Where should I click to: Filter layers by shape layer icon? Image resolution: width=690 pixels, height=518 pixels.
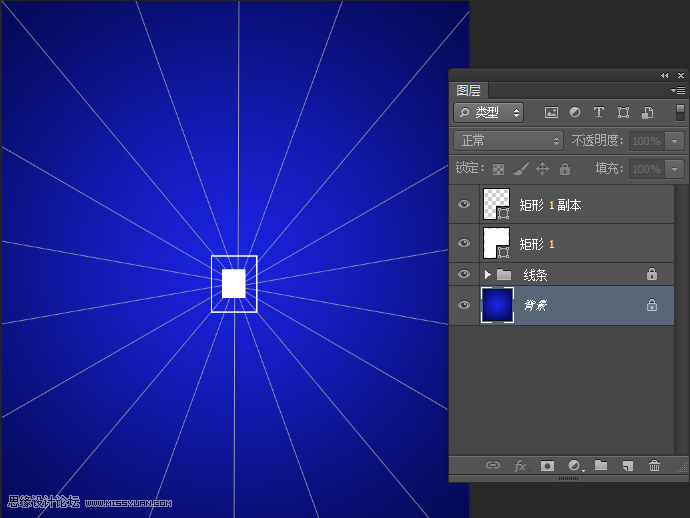[x=623, y=112]
